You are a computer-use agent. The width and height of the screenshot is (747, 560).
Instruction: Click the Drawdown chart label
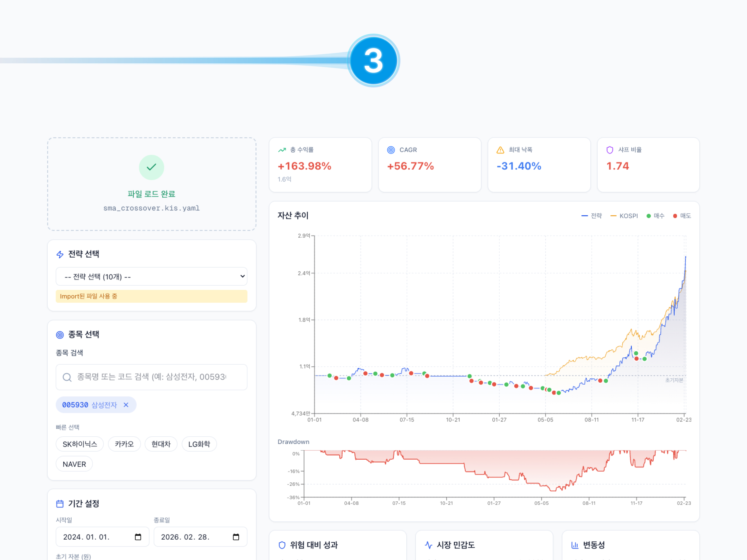tap(293, 441)
